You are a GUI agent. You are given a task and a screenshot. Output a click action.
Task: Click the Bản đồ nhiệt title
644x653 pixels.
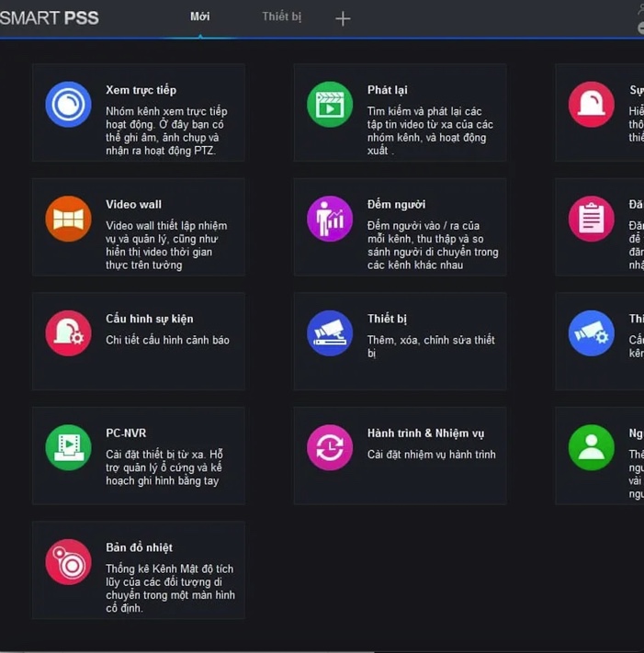click(x=139, y=547)
